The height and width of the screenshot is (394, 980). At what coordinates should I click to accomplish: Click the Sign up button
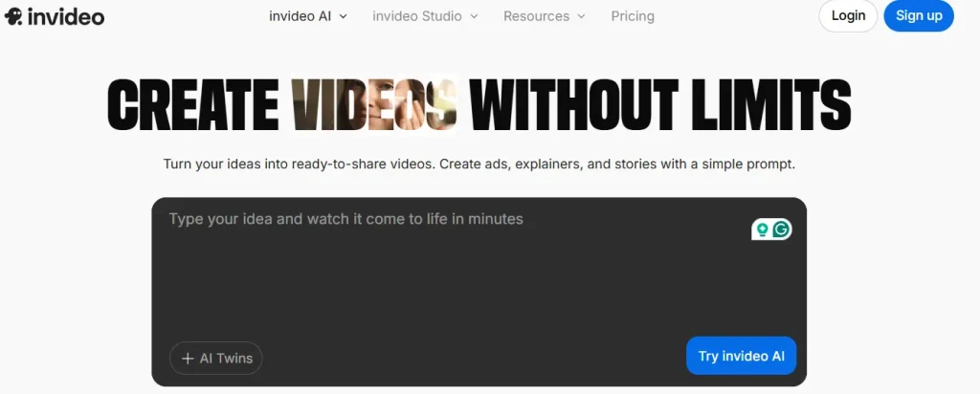point(919,16)
